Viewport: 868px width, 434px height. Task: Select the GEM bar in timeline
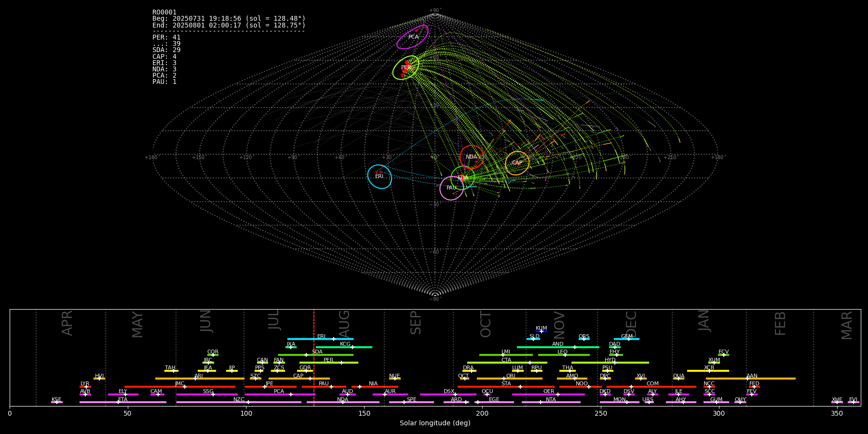pyautogui.click(x=626, y=339)
